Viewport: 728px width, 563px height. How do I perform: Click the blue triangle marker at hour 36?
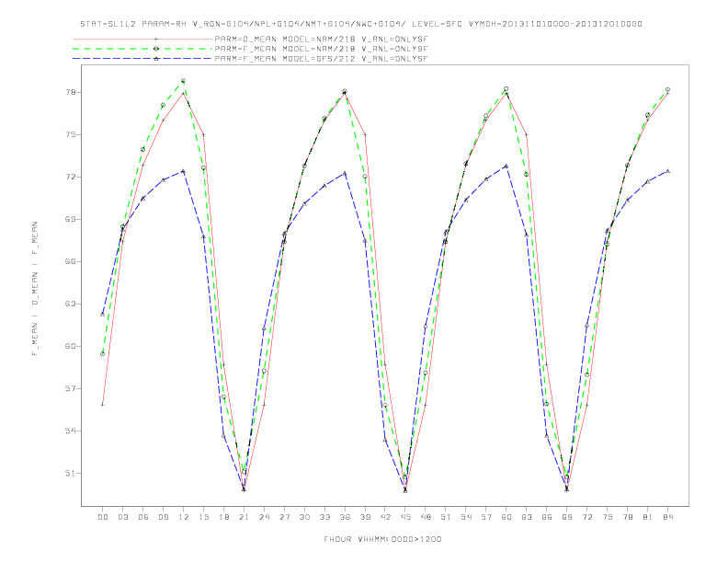(x=345, y=173)
